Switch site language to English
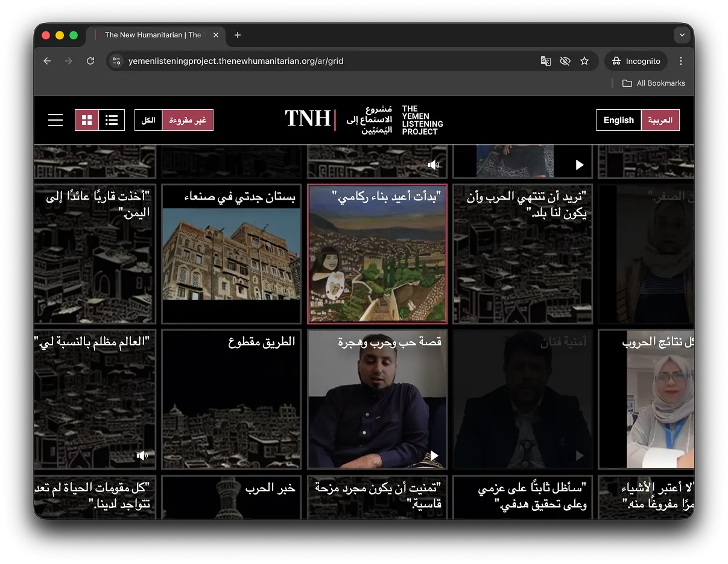Image resolution: width=728 pixels, height=564 pixels. pyautogui.click(x=618, y=120)
